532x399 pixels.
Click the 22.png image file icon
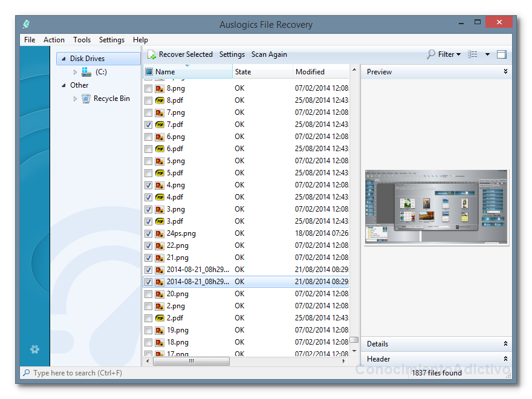tap(160, 245)
